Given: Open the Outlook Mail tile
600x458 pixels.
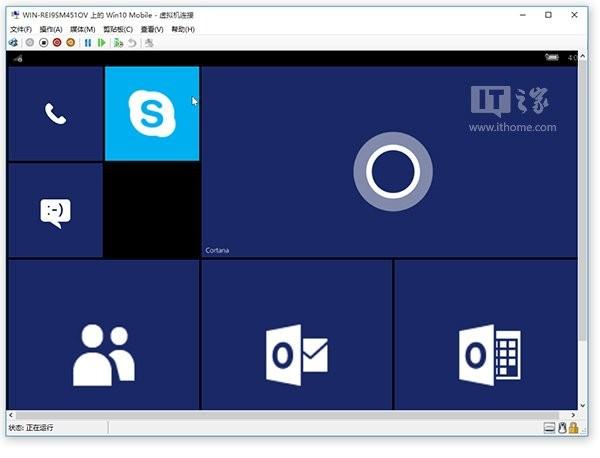Looking at the screenshot, I should 297,335.
